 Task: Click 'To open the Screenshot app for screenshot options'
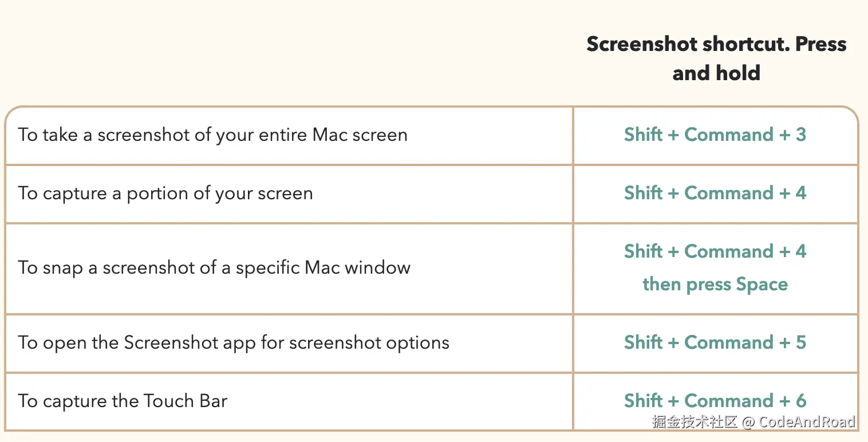(x=234, y=343)
